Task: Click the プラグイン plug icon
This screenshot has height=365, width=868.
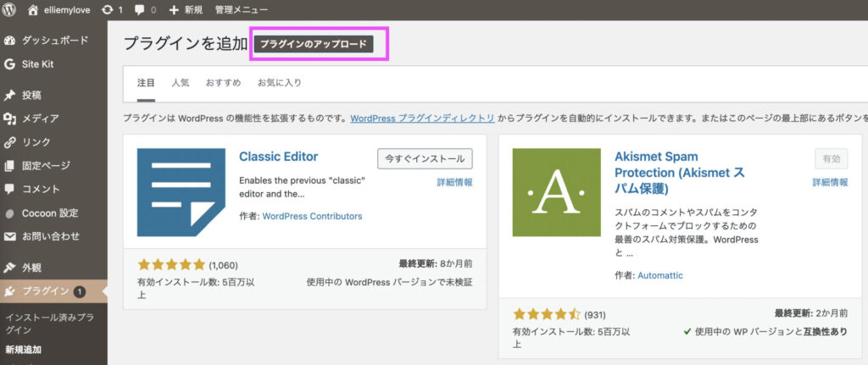Action: point(9,291)
